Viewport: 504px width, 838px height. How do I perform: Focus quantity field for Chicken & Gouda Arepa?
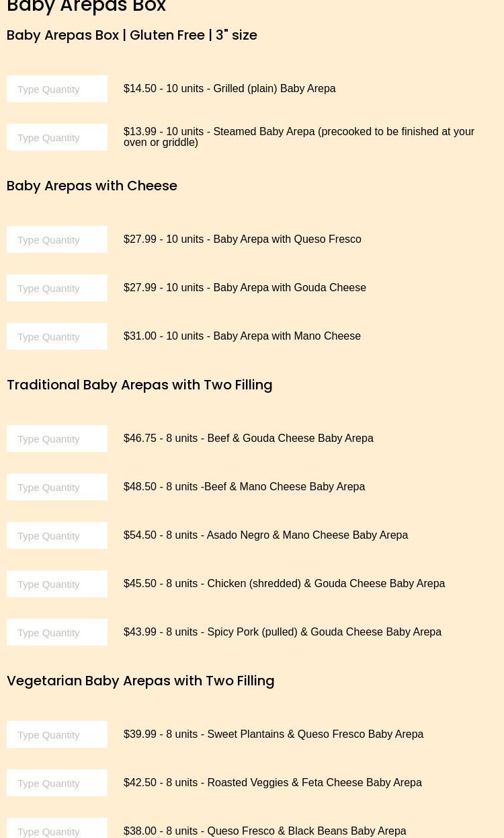pyautogui.click(x=57, y=584)
